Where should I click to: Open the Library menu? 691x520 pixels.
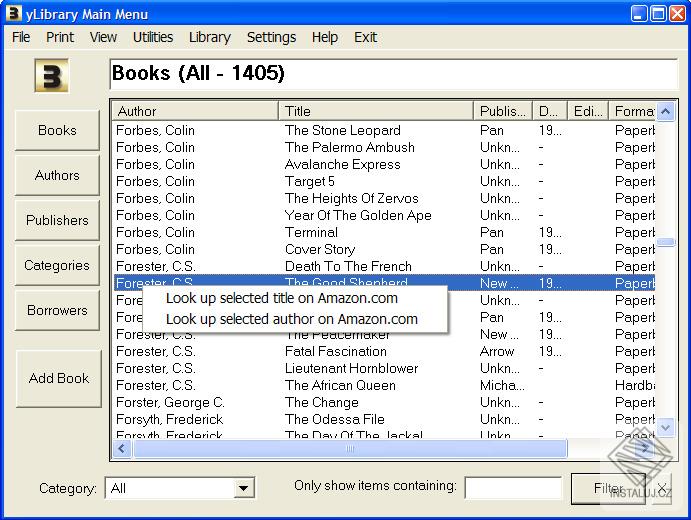pos(210,37)
